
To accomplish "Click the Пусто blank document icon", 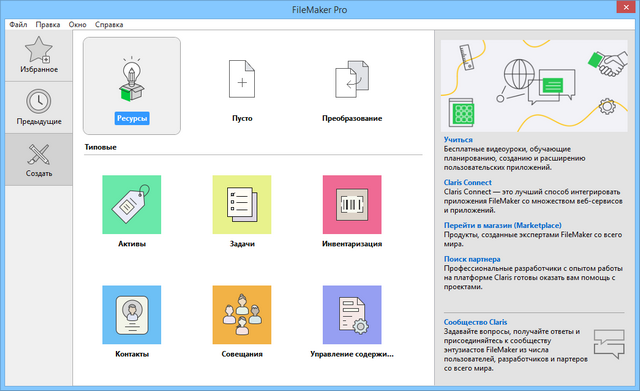I will pos(242,79).
